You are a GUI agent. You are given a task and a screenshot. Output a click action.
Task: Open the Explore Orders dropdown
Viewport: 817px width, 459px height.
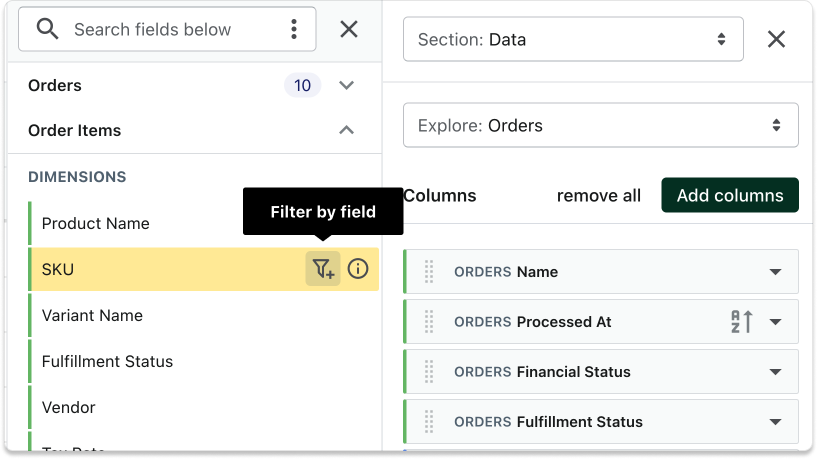tap(600, 125)
